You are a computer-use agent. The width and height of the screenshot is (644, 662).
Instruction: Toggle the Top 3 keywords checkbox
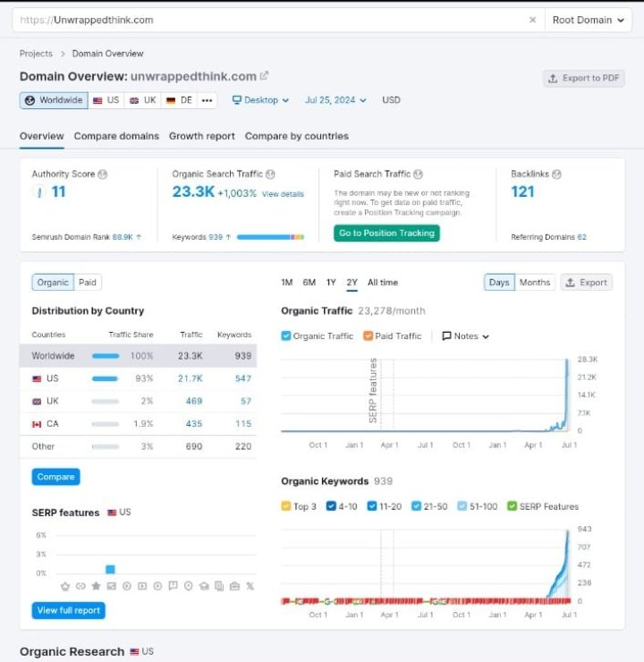coord(286,506)
